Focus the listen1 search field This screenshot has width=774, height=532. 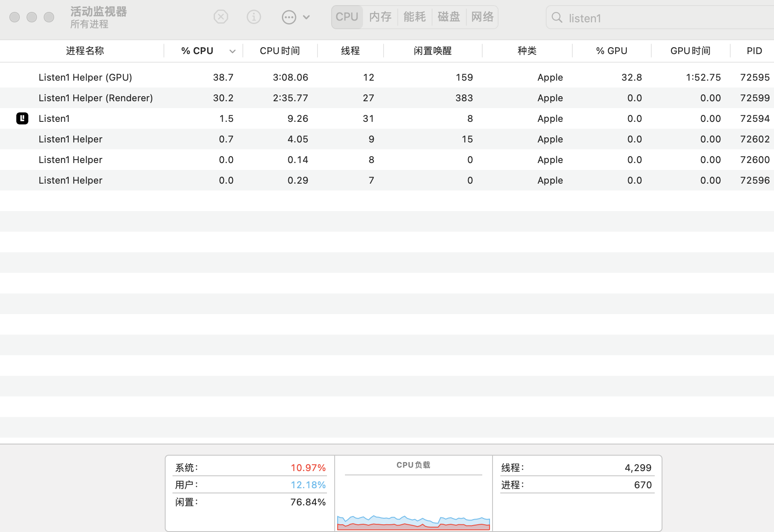pos(661,18)
